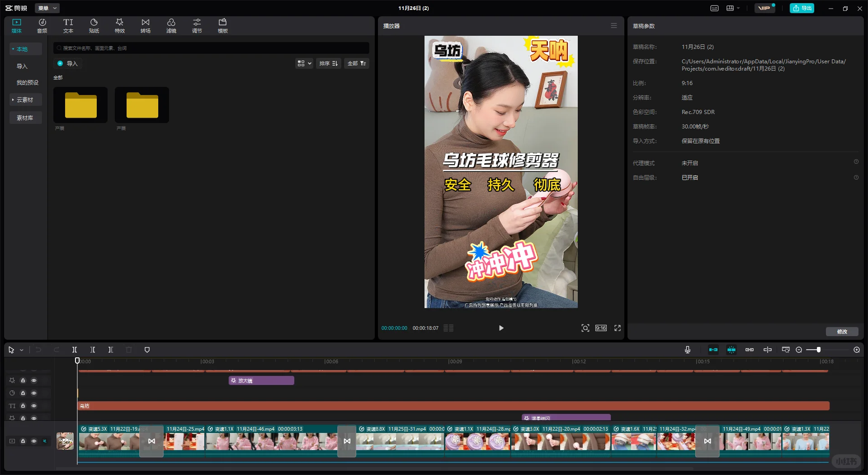
Task: Select the right 产展 folder
Action: click(x=142, y=105)
